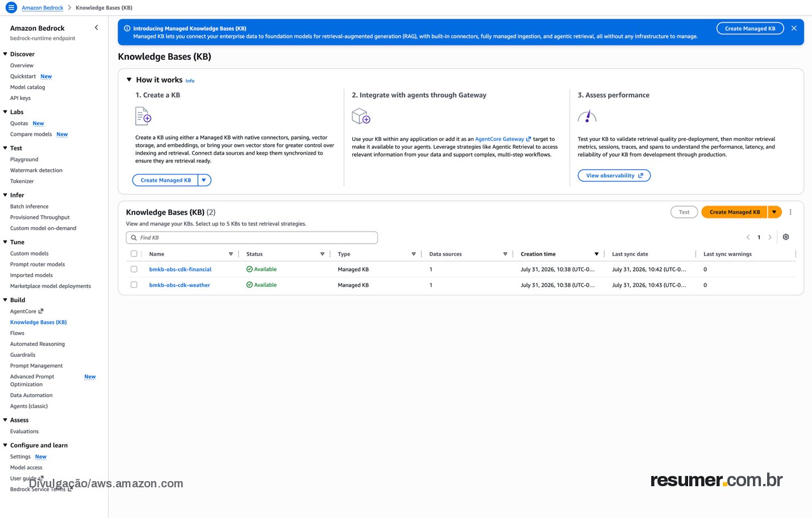The width and height of the screenshot is (812, 518).
Task: Open the bmkb-obs-cdk-weather knowledge base
Action: pos(180,285)
